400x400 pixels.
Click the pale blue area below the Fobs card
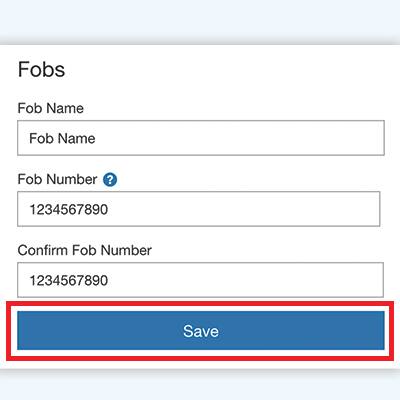pos(200,387)
